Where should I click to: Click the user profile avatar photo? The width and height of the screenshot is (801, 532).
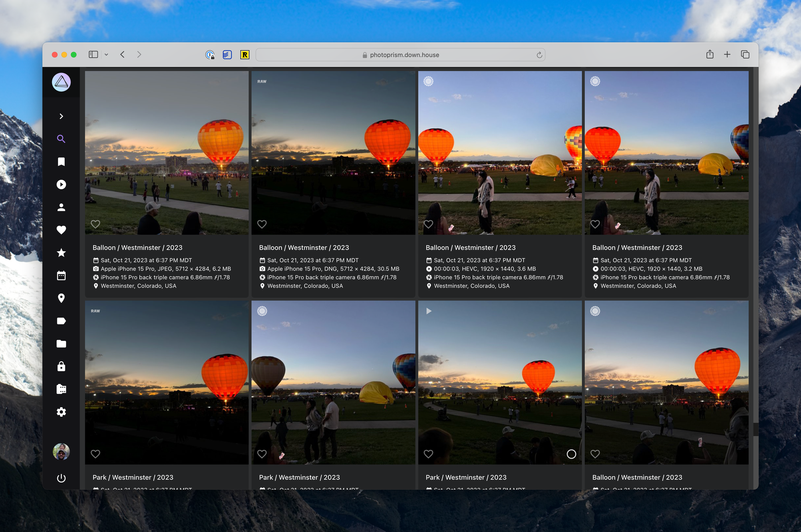pyautogui.click(x=61, y=451)
